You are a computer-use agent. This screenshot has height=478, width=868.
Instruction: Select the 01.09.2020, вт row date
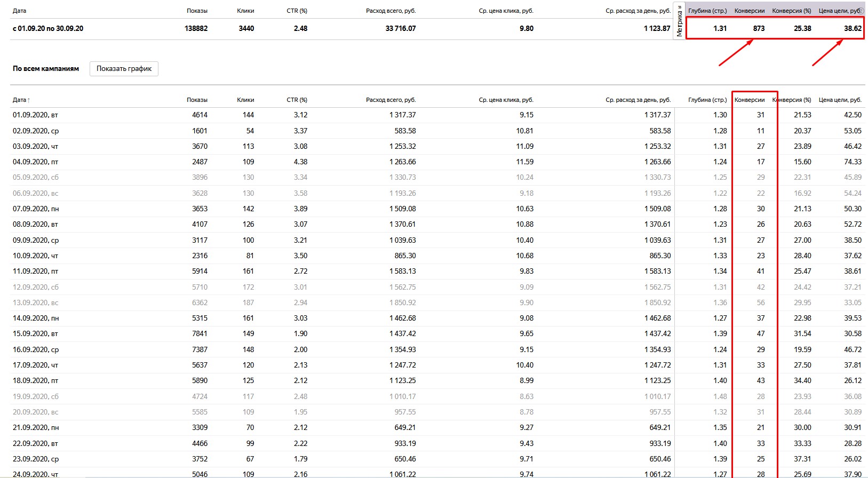coord(35,115)
